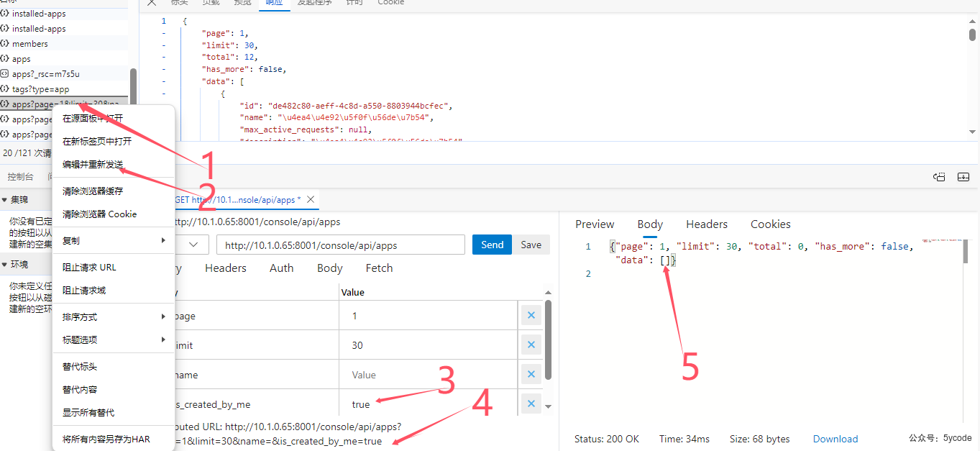This screenshot has height=451, width=980.
Task: Close the GET console/api/apps editor tab
Action: pos(311,199)
